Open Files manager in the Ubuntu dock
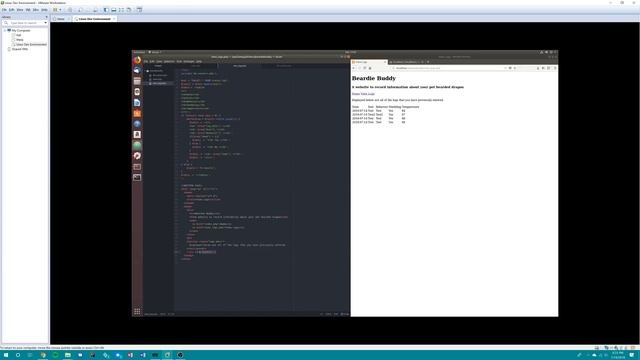 (137, 81)
